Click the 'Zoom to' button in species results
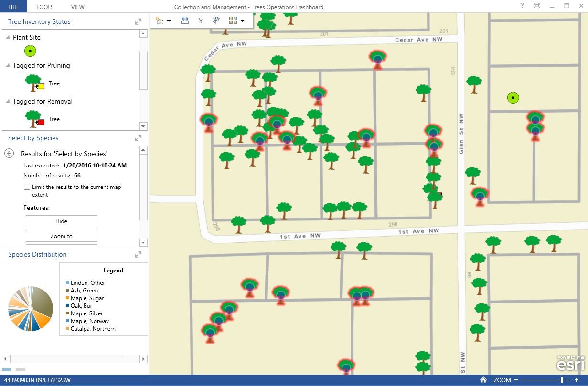Screen dimensions: 588x386 coord(61,235)
